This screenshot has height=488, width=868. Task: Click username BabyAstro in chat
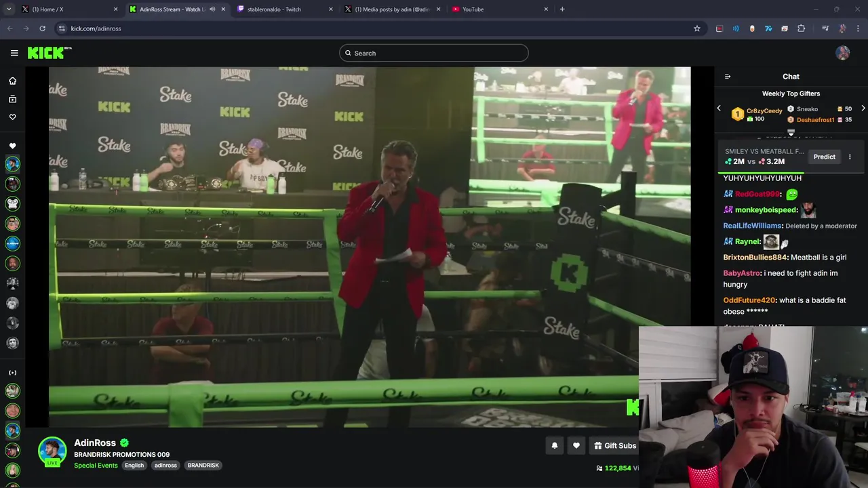tap(742, 273)
